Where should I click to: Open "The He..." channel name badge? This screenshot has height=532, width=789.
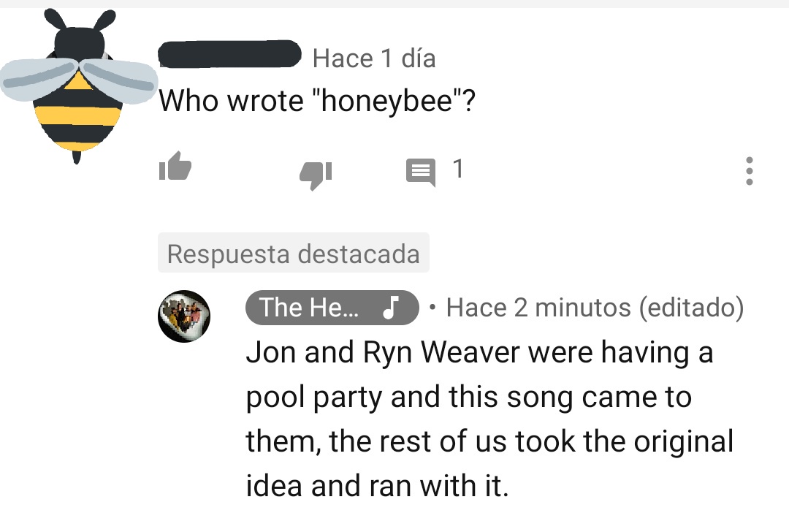[x=332, y=308]
